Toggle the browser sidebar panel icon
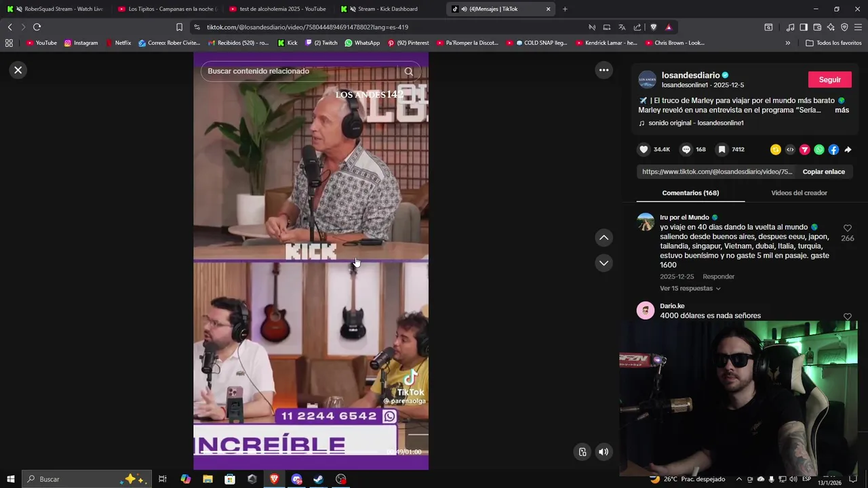 click(x=804, y=27)
